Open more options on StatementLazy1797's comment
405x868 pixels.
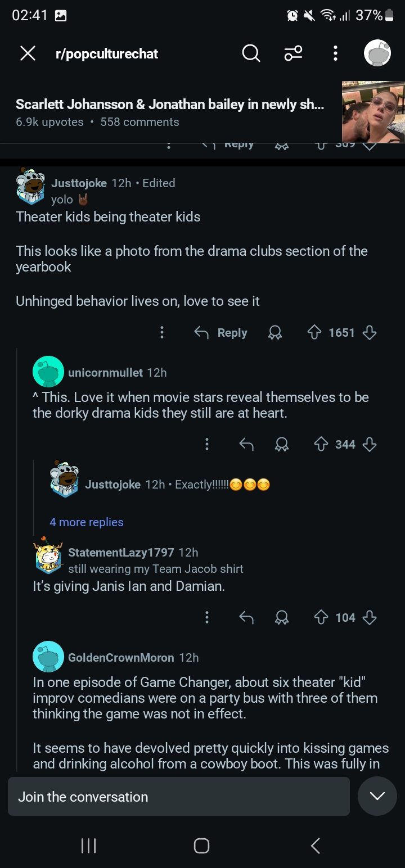coord(207,618)
